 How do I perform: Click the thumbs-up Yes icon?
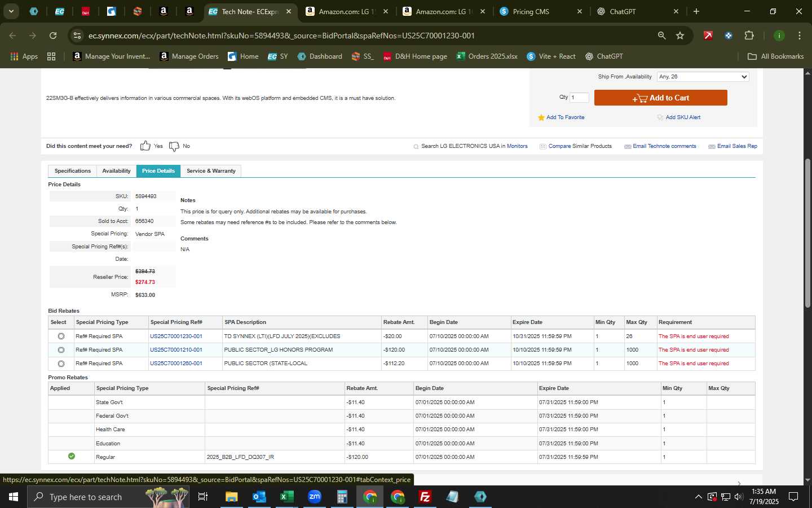point(145,146)
